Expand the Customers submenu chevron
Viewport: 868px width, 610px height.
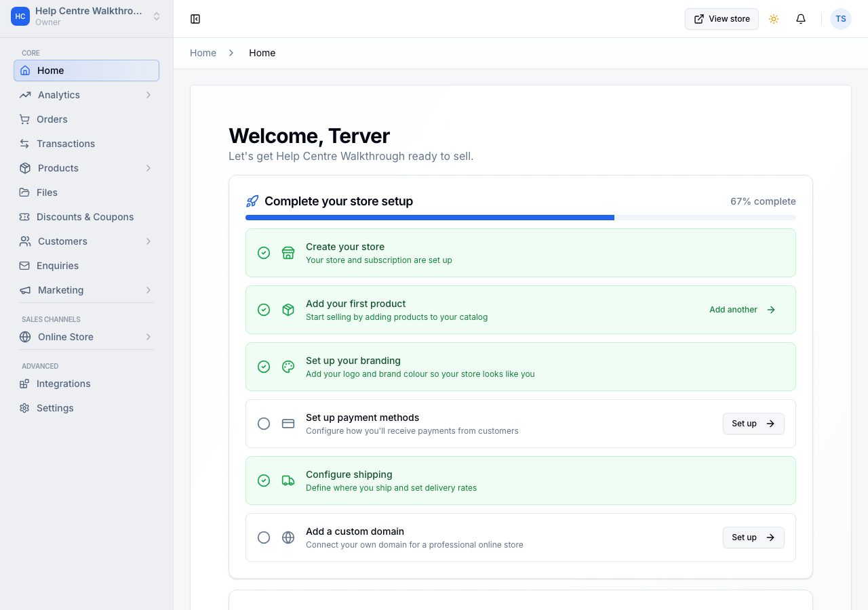(x=148, y=241)
